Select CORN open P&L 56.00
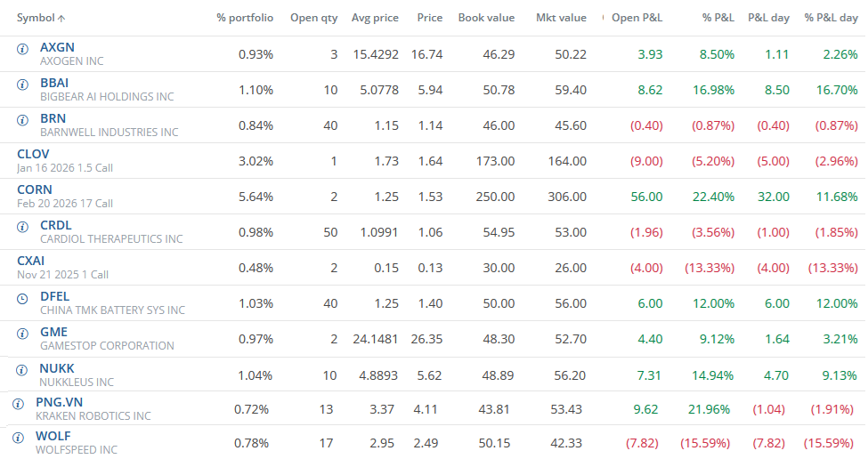 (646, 197)
